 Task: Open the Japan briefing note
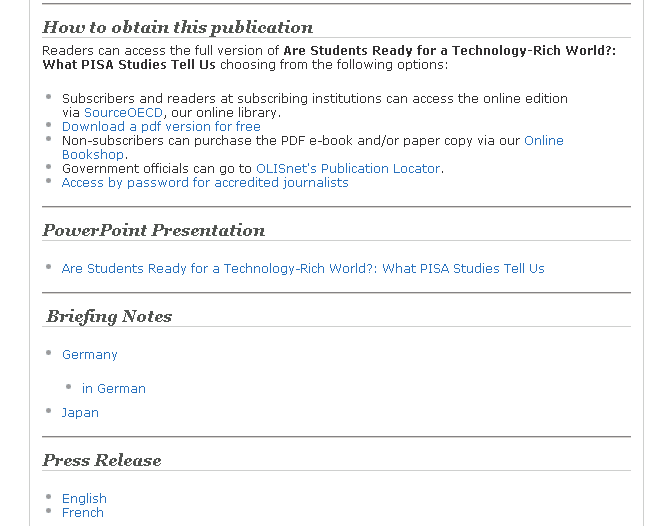click(x=80, y=413)
